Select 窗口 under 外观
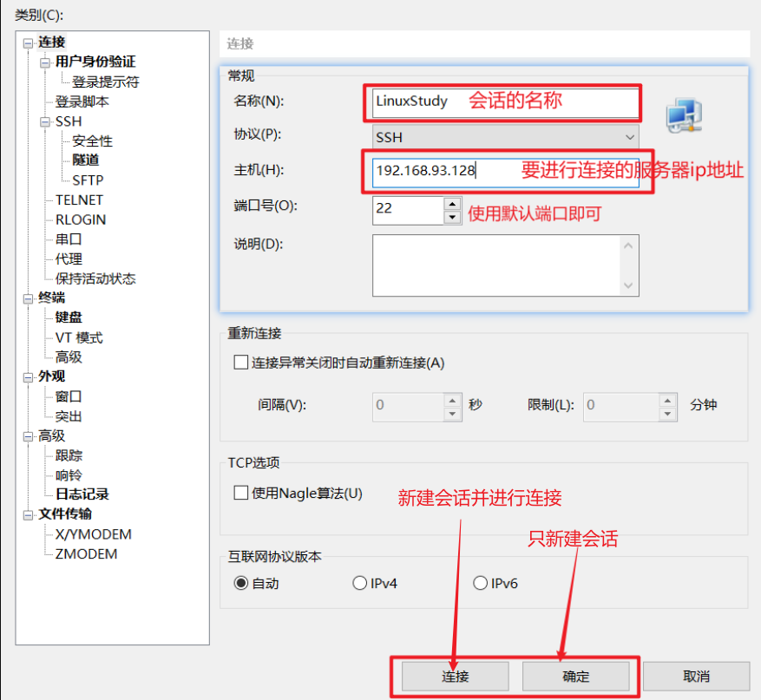This screenshot has width=761, height=700. pos(69,396)
